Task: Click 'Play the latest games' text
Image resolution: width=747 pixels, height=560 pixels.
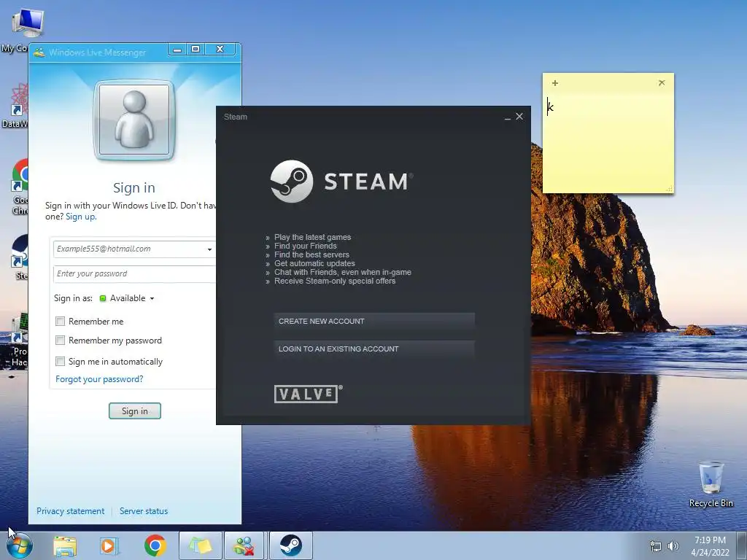Action: tap(312, 237)
